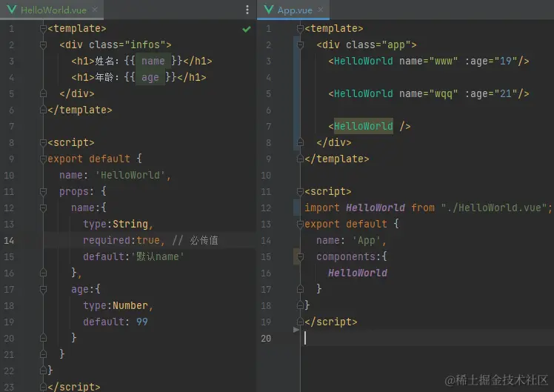554x392 pixels.
Task: Collapse the name prop fold at line 12
Action: (x=43, y=207)
